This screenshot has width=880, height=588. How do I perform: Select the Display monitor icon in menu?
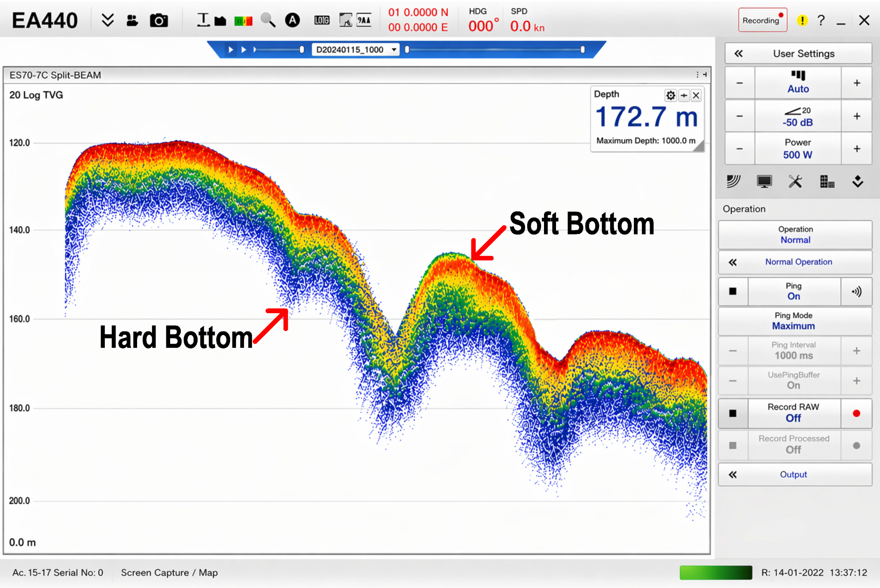point(764,182)
